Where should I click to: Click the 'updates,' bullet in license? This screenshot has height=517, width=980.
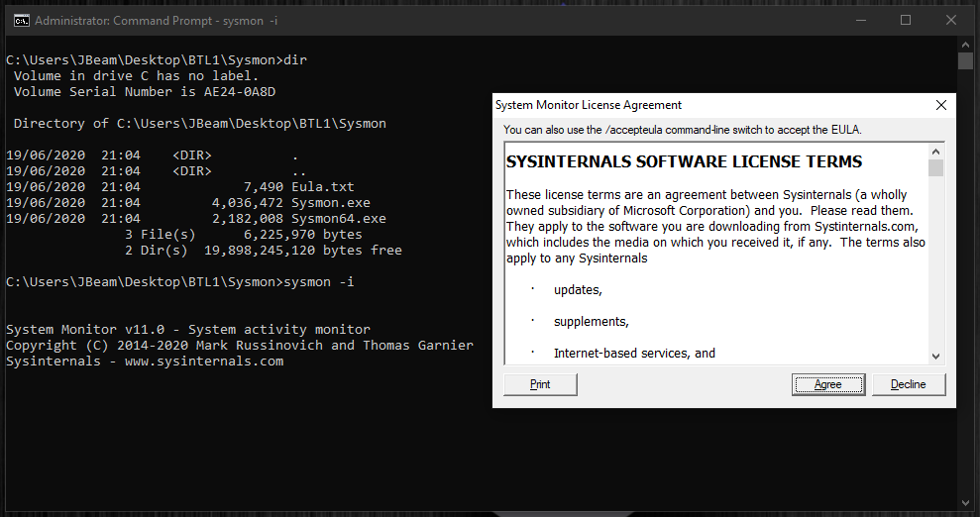(x=578, y=290)
